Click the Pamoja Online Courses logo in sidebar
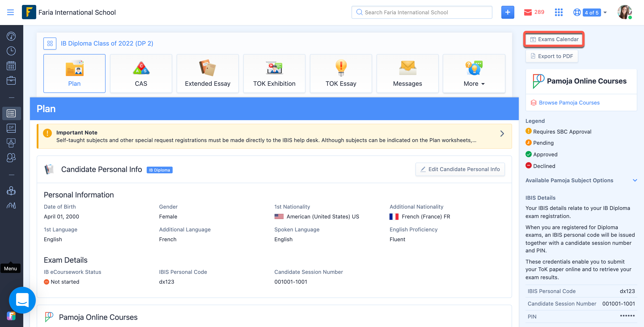This screenshot has width=644, height=327. 538,81
